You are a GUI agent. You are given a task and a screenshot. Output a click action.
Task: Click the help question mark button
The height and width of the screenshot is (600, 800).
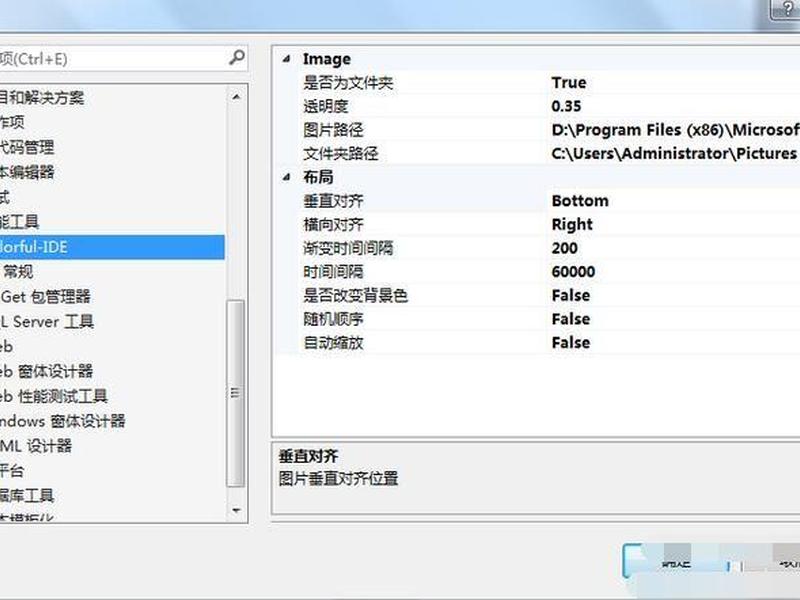[787, 9]
